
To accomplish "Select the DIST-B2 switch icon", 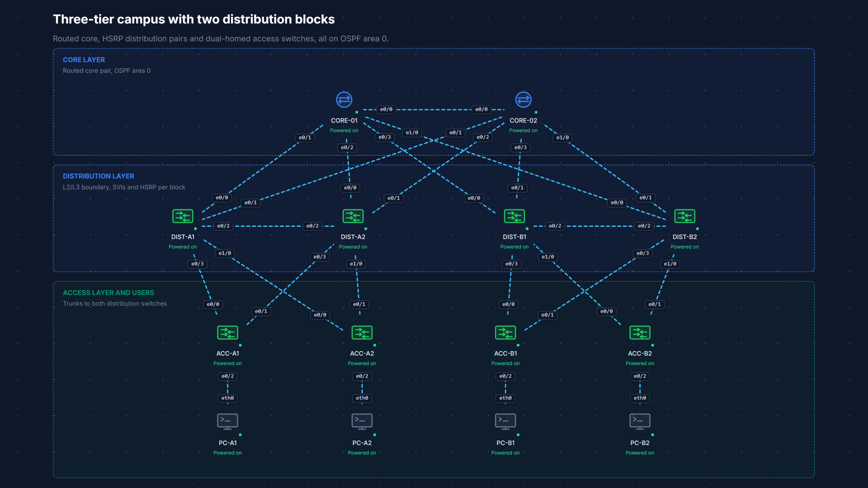I will coord(685,216).
